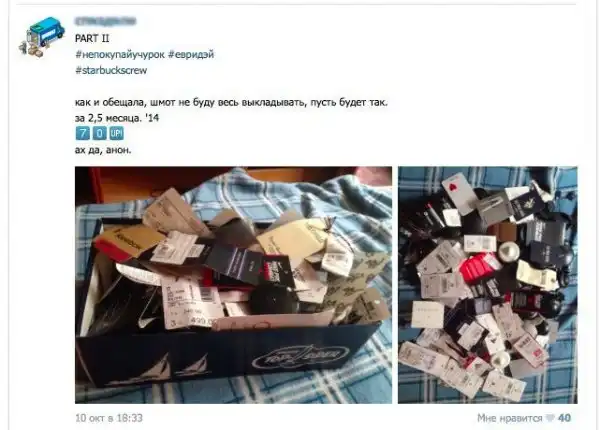
Task: Open the photo of tags piled on blanket
Action: pos(488,285)
